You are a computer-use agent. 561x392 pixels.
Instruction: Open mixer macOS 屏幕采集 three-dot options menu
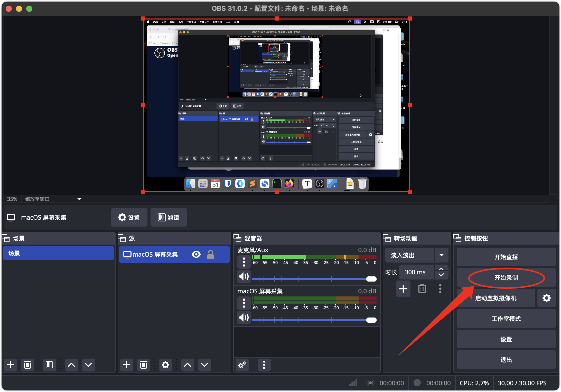244,303
